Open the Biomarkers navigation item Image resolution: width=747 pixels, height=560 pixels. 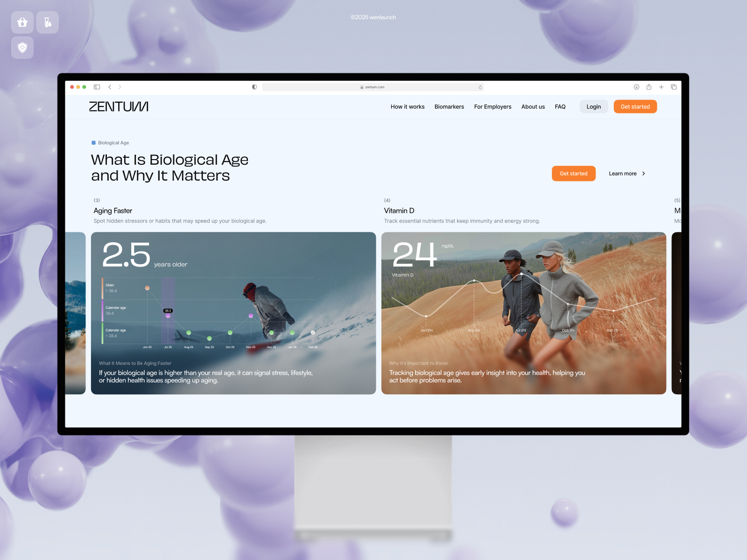(449, 107)
